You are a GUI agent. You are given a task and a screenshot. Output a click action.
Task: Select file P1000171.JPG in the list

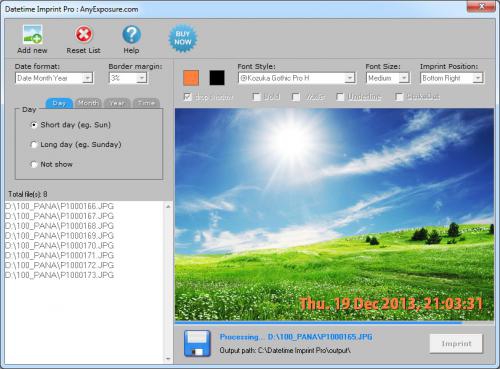pos(60,255)
